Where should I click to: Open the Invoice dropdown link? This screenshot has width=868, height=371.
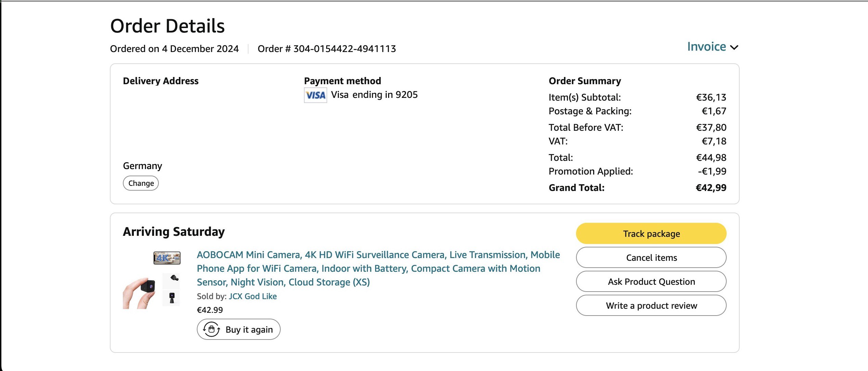point(706,47)
